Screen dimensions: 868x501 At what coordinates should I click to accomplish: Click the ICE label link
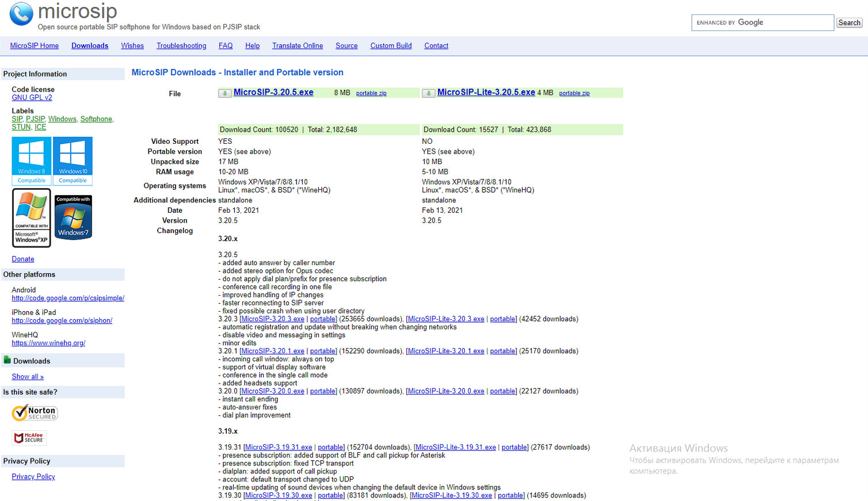click(x=40, y=127)
